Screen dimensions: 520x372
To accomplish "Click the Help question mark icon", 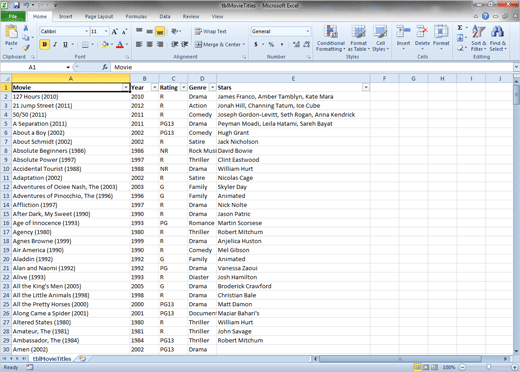I will (486, 16).
